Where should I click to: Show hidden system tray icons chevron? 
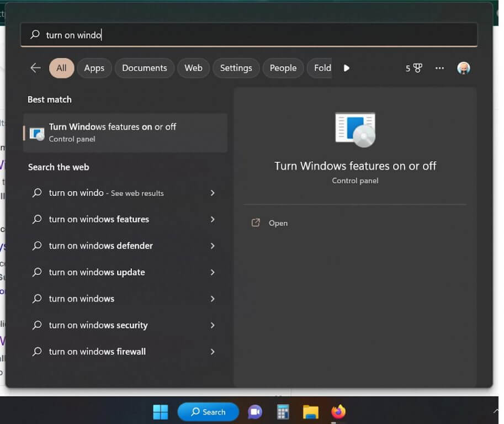click(496, 411)
